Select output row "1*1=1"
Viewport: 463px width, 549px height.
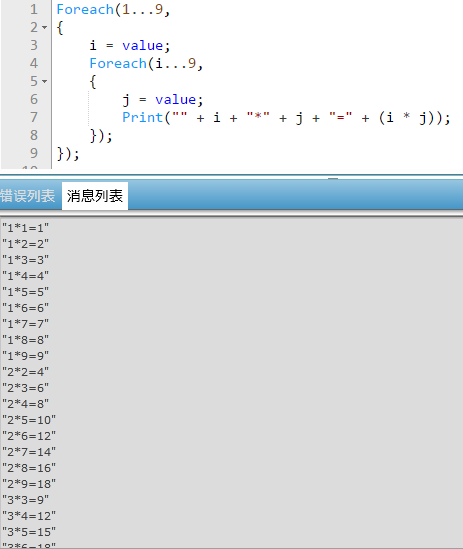[x=26, y=228]
